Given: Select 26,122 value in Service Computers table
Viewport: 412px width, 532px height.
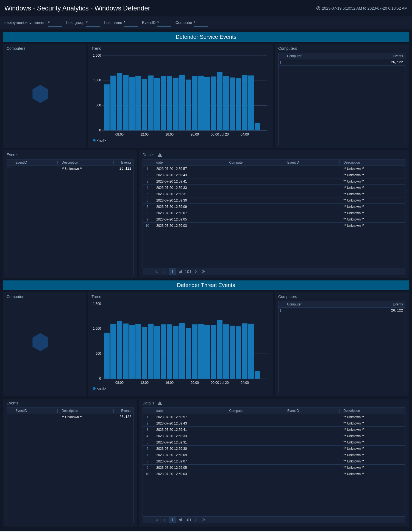Looking at the screenshot, I should tap(397, 62).
